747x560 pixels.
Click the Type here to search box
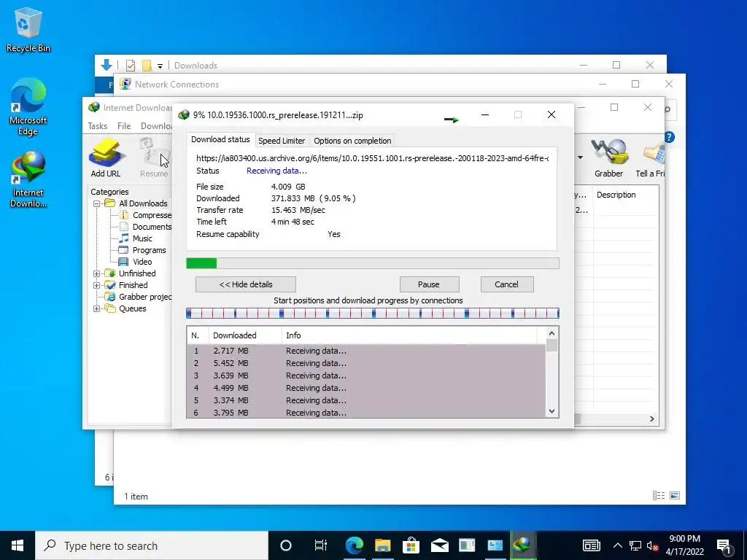coord(152,545)
